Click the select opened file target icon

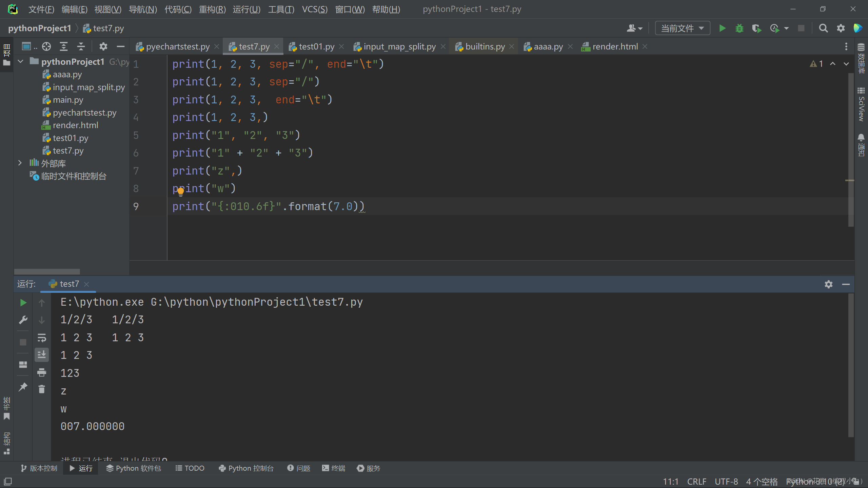46,46
